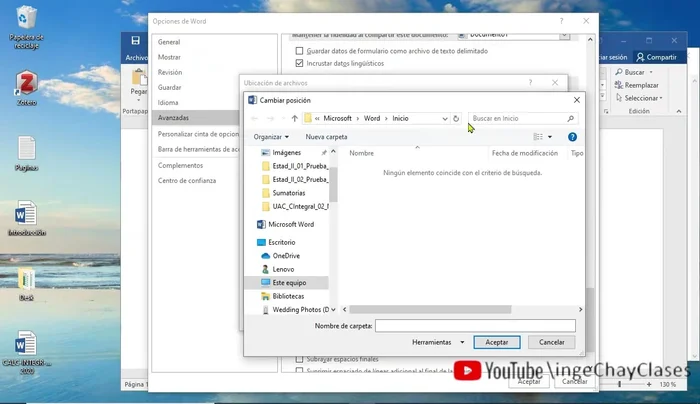700x404 pixels.
Task: Collapse the Word ribbon chevron
Action: [679, 111]
